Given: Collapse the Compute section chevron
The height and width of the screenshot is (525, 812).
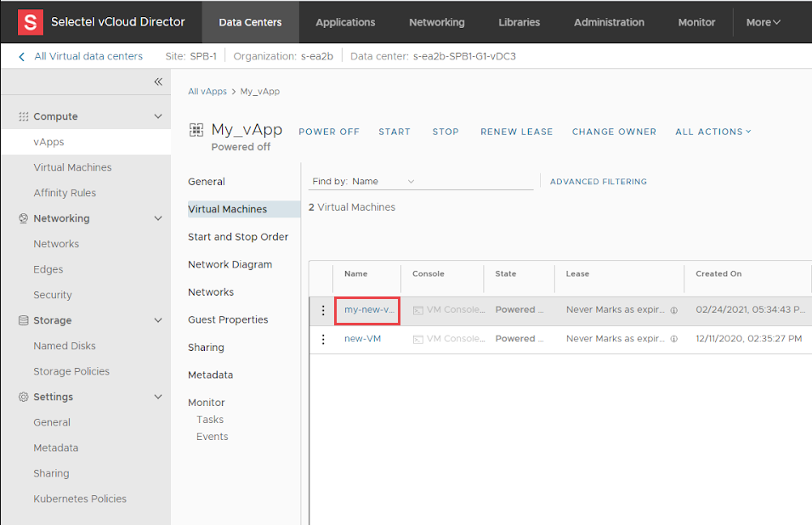Looking at the screenshot, I should (x=158, y=116).
